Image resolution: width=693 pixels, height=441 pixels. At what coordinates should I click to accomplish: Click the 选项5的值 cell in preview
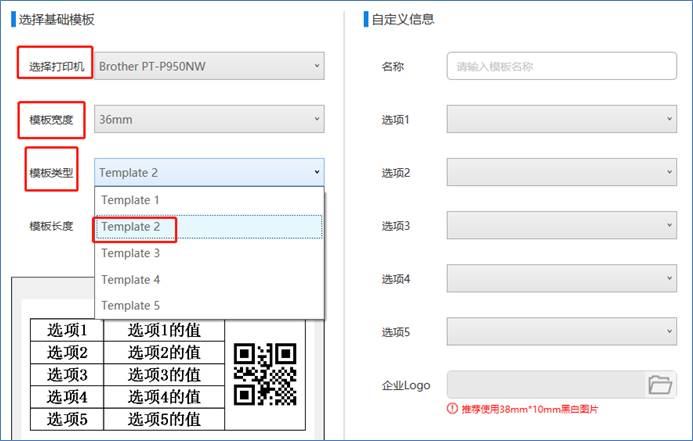coord(164,419)
